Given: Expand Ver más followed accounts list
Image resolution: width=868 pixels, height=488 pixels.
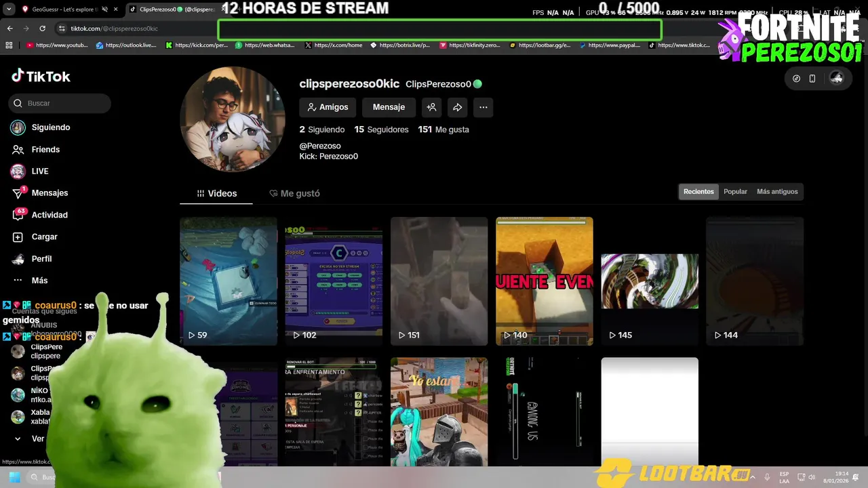Looking at the screenshot, I should tap(28, 439).
